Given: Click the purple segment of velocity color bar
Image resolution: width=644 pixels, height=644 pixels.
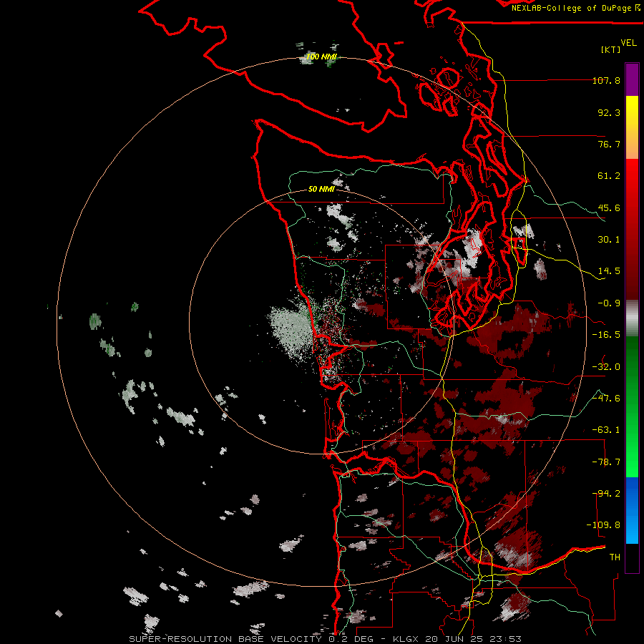Looking at the screenshot, I should [632, 79].
